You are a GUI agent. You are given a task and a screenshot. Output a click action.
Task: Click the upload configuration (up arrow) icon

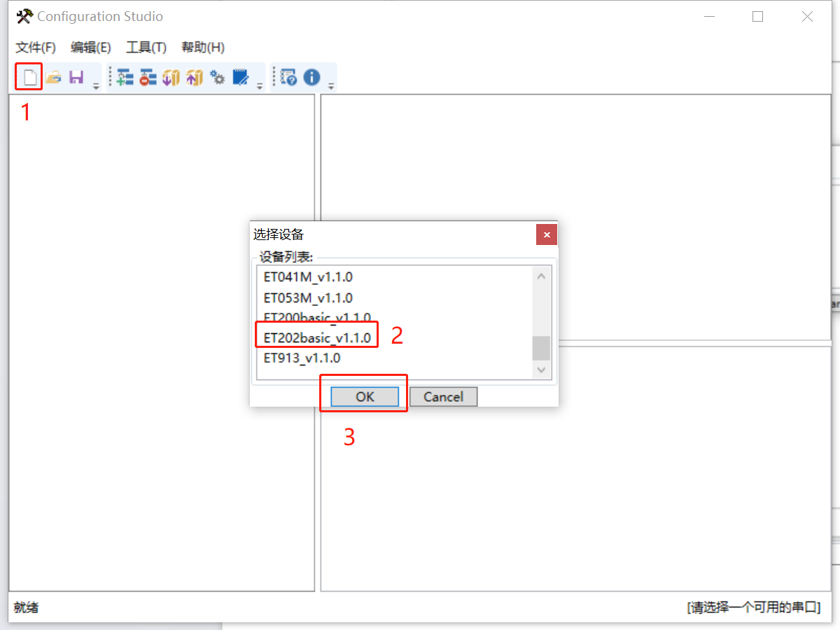(x=195, y=78)
